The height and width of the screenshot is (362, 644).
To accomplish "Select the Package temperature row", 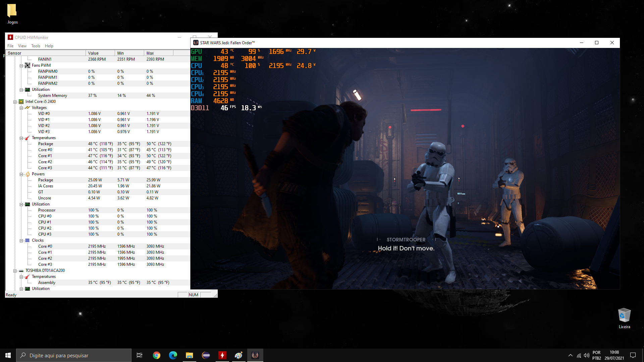I will pyautogui.click(x=98, y=144).
